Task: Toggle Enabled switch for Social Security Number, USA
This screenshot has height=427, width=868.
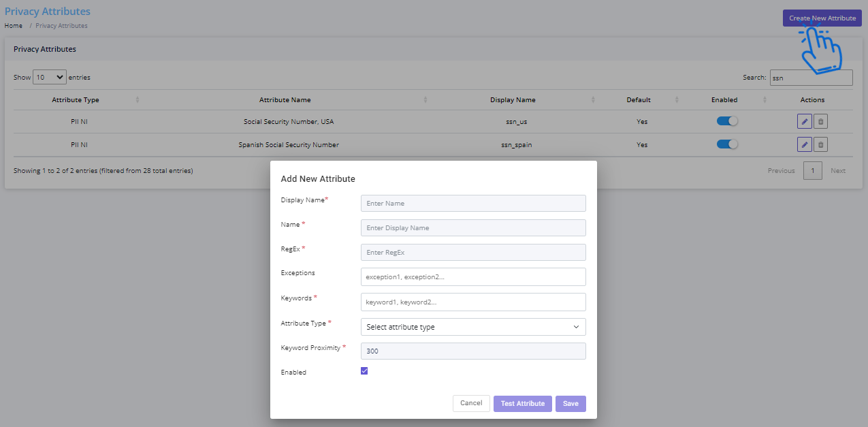Action: (727, 121)
